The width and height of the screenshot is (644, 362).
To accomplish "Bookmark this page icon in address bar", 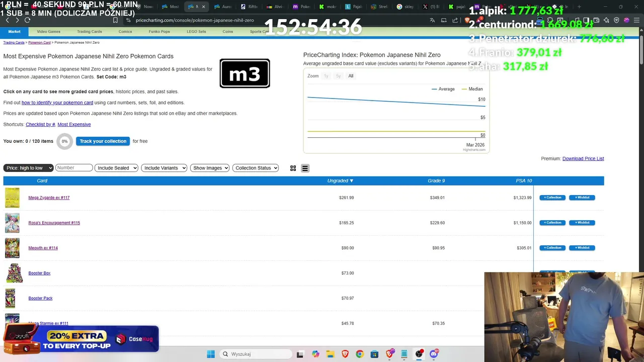I will click(115, 20).
